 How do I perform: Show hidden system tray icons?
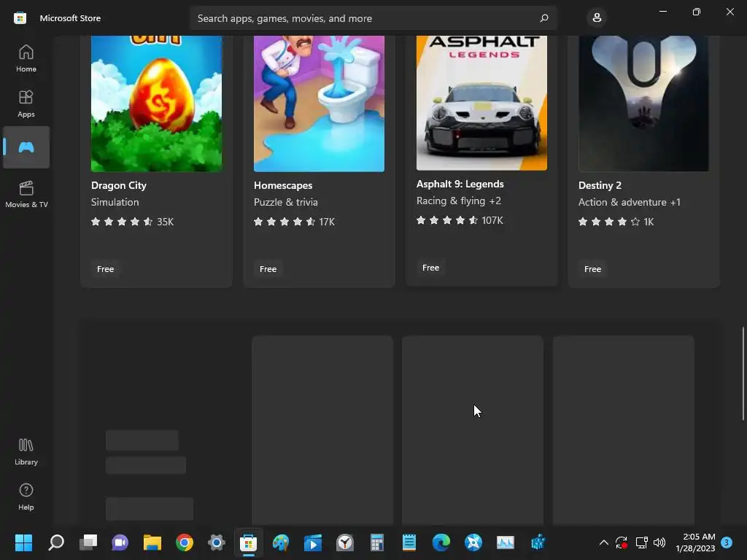pyautogui.click(x=603, y=542)
